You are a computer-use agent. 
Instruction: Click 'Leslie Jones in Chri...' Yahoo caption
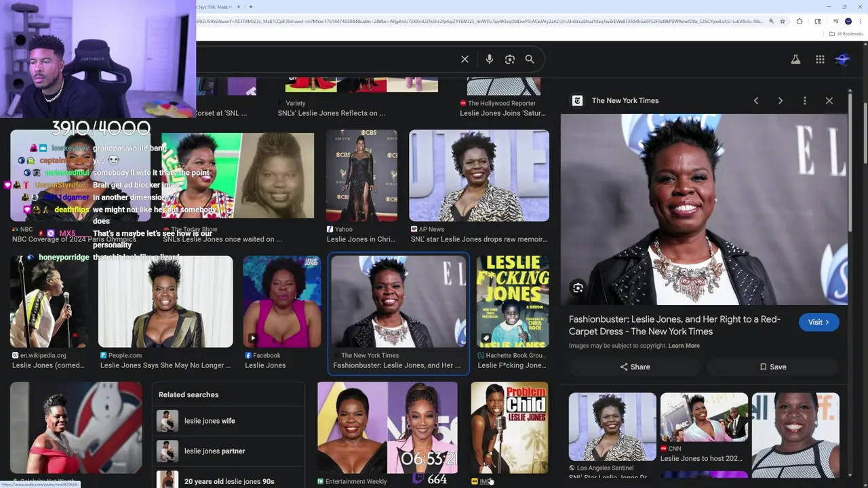(361, 239)
